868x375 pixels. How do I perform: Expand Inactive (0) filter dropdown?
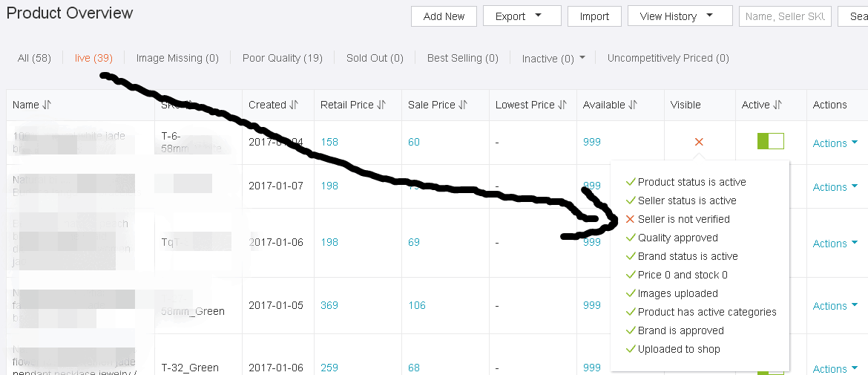[553, 58]
